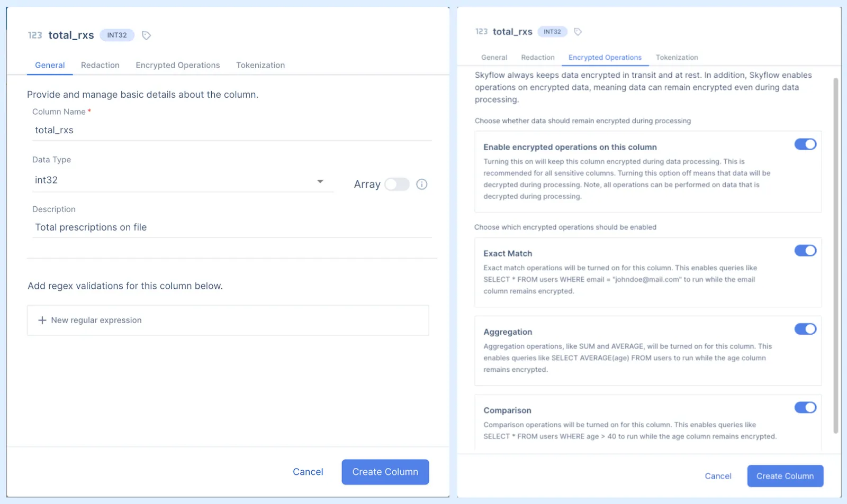Click the Array info icon

coord(421,185)
